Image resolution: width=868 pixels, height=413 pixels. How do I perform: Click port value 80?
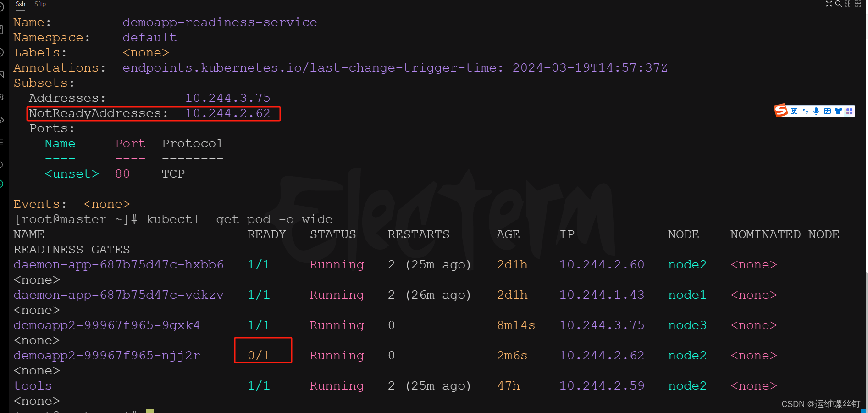coord(122,174)
